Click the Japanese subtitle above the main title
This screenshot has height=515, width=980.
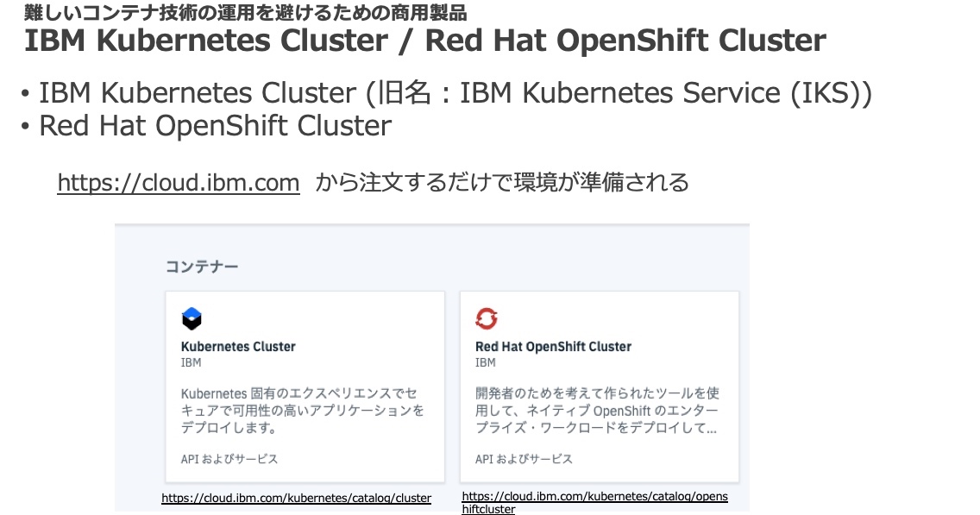pos(246,12)
